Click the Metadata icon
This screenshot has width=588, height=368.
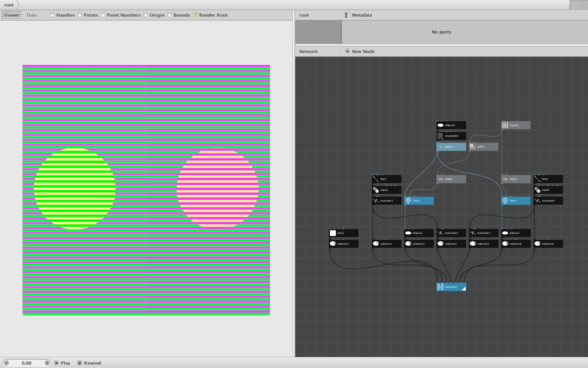[348, 15]
